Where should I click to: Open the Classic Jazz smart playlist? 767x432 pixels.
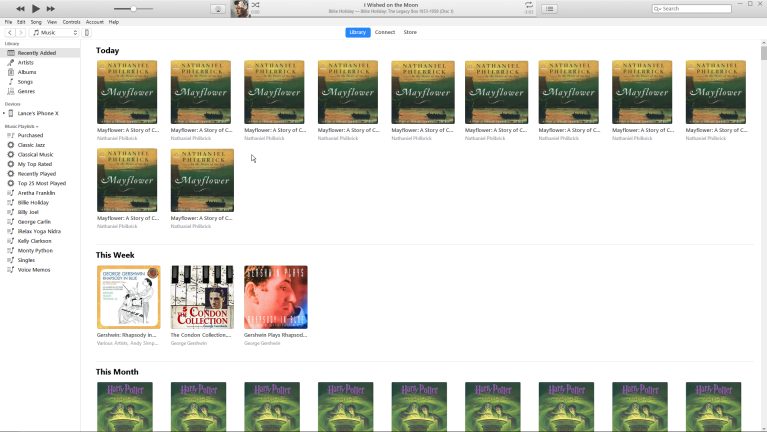pyautogui.click(x=40, y=145)
